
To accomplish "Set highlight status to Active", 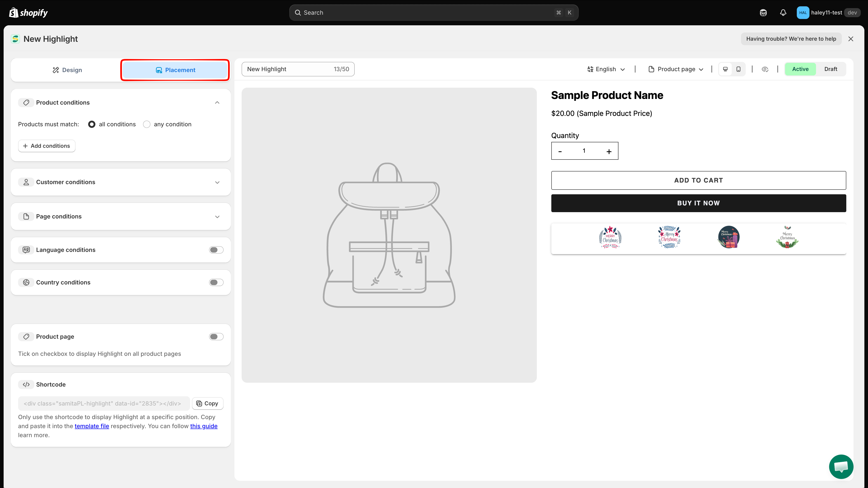I will coord(800,69).
